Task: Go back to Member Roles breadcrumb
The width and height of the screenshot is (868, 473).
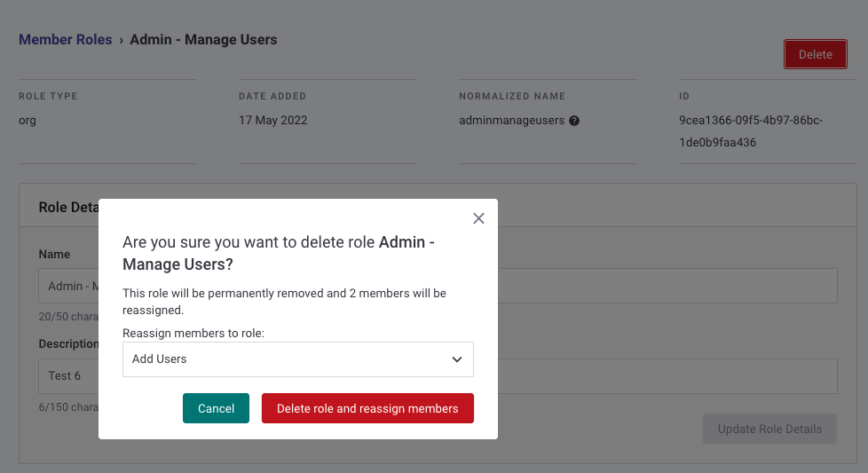Action: pyautogui.click(x=66, y=39)
